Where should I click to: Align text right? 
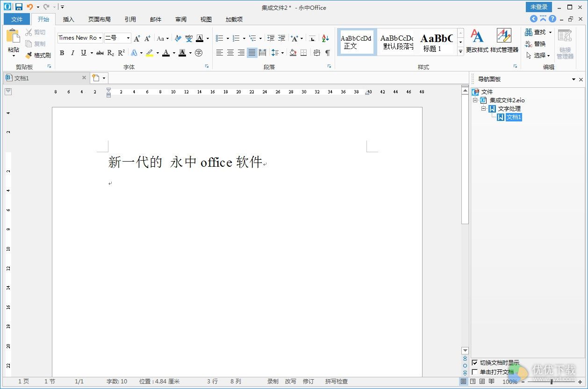[241, 53]
